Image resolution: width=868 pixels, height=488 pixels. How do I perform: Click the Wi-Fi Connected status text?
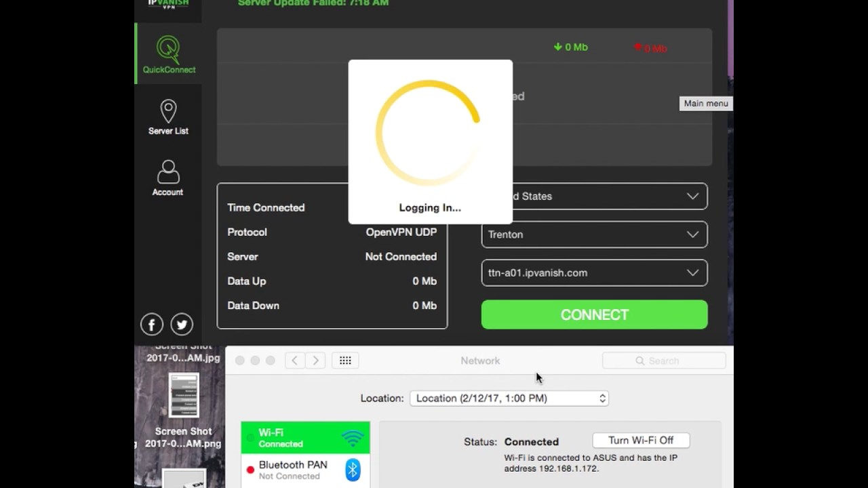pos(281,444)
